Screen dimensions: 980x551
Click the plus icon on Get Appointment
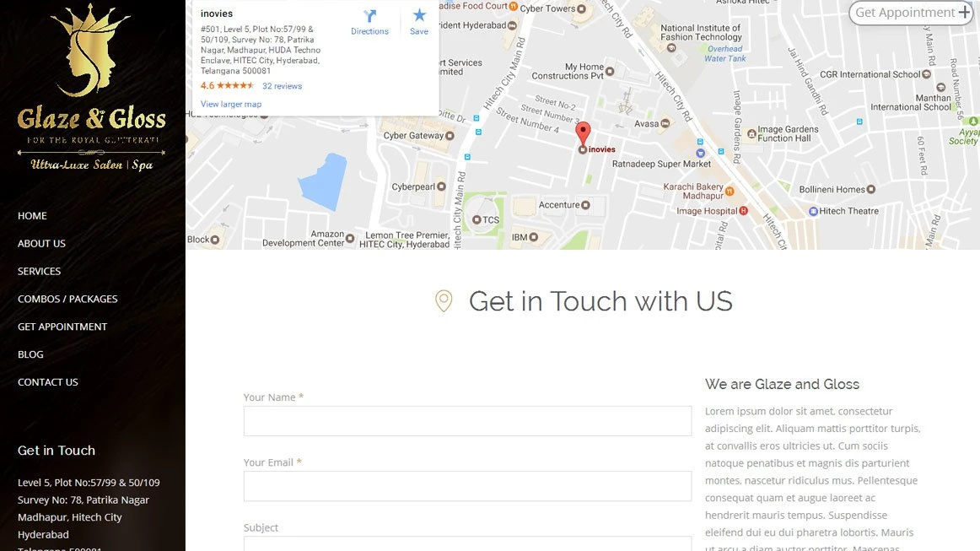tap(964, 13)
